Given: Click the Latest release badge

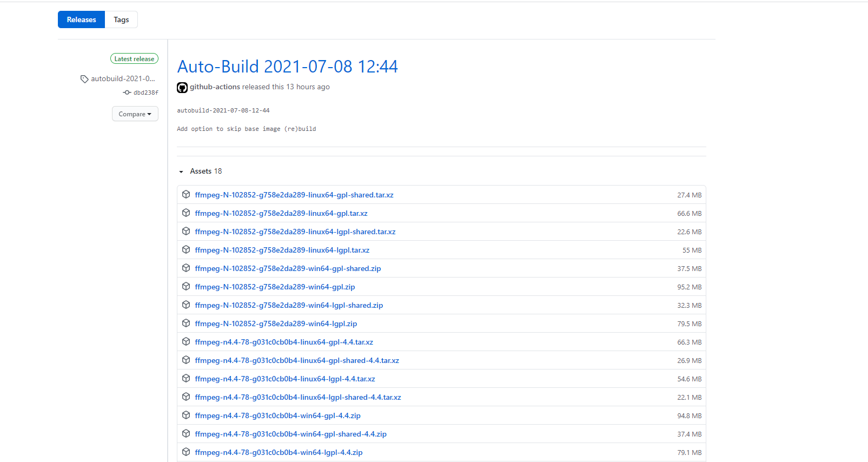Looking at the screenshot, I should coord(134,58).
